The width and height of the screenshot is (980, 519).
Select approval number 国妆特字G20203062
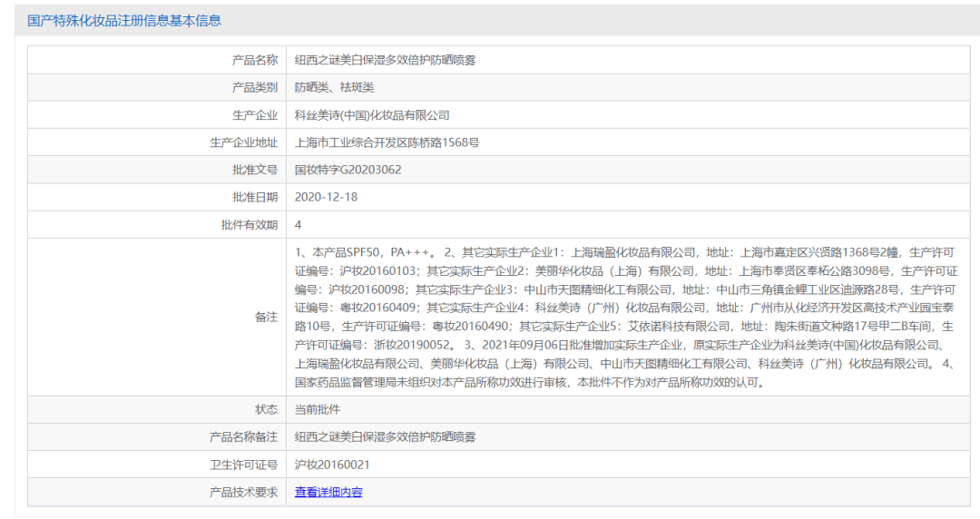point(348,170)
